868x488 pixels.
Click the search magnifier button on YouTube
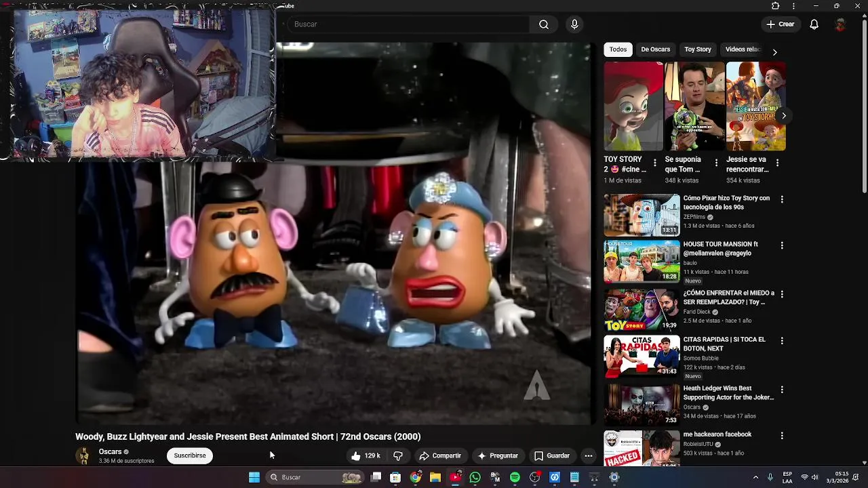[x=544, y=24]
